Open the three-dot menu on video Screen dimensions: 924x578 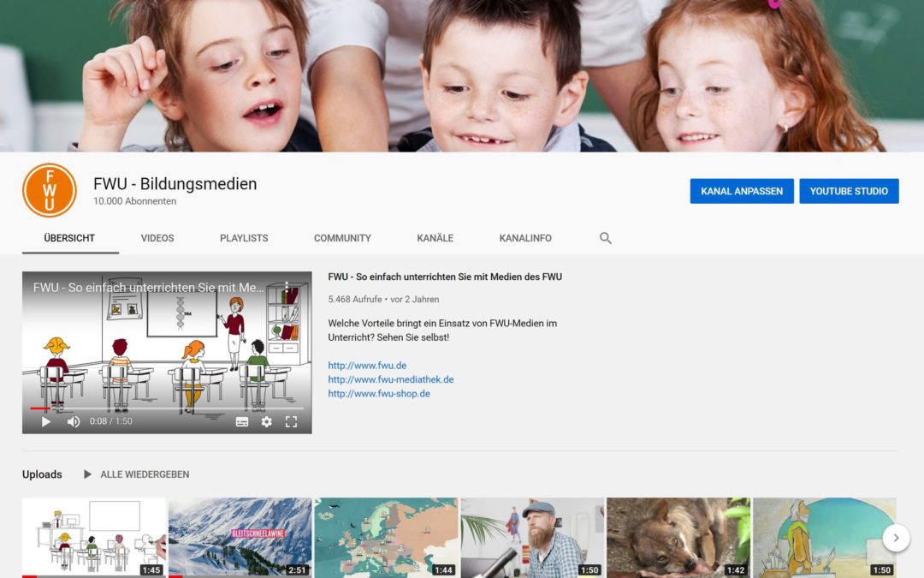click(x=287, y=288)
